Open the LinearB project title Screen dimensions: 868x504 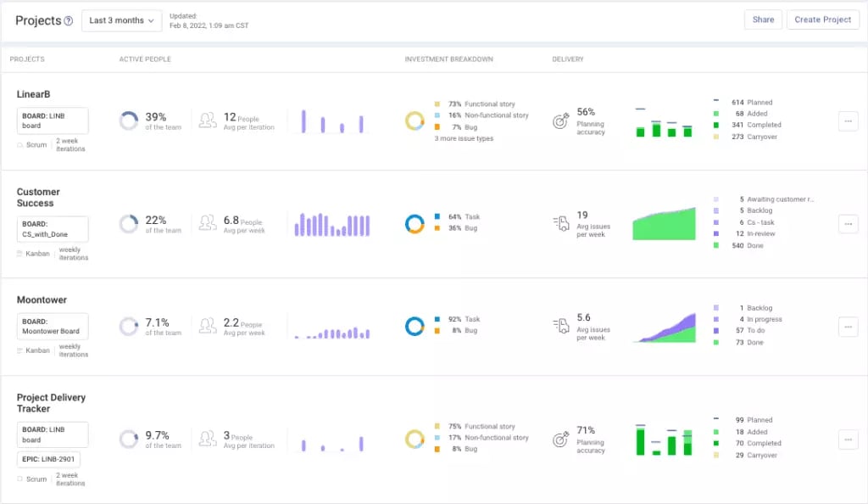click(x=33, y=94)
